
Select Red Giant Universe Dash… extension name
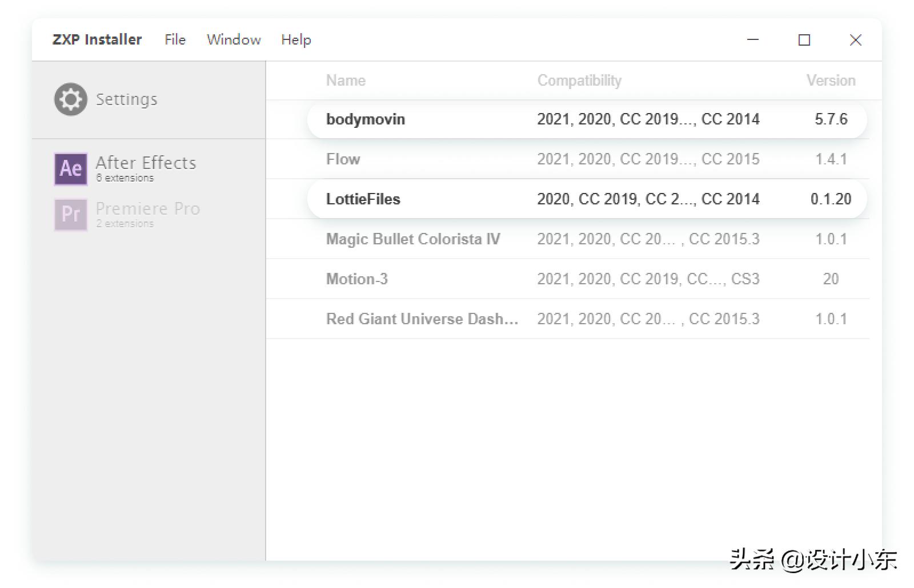click(422, 319)
